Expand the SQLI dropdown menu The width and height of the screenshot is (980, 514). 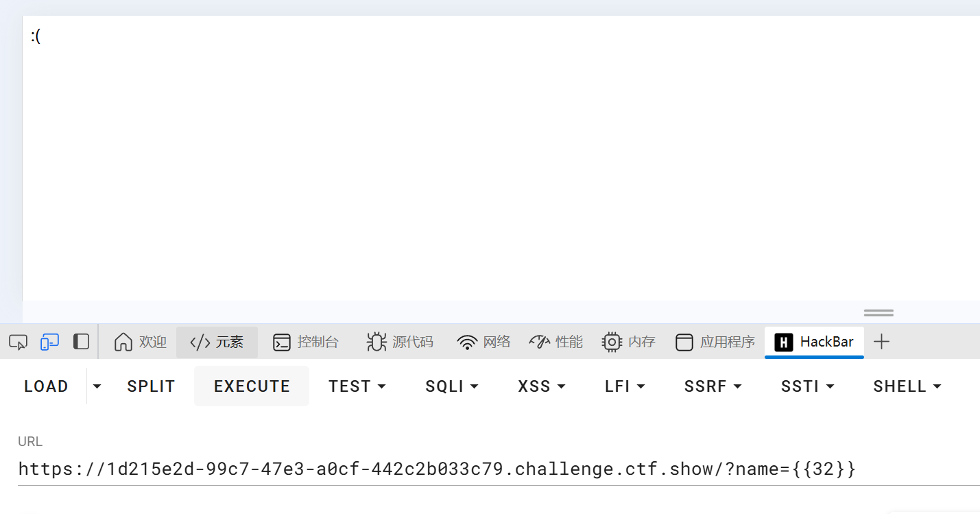(x=452, y=386)
